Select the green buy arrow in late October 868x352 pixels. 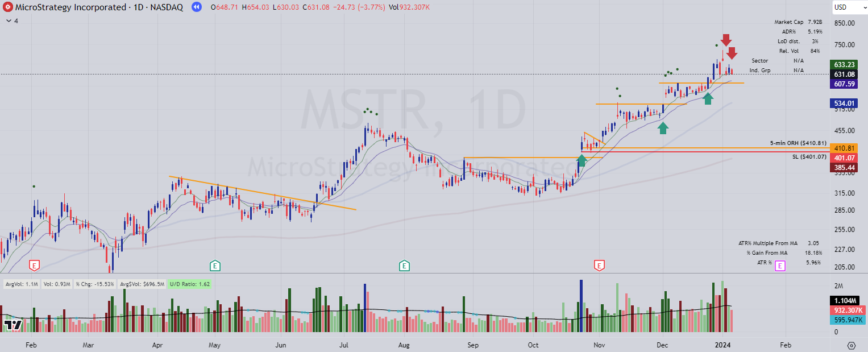(x=582, y=160)
